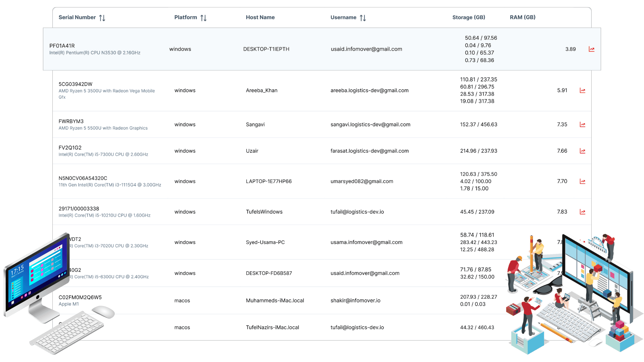Click host name Muhammeds-iMac.local
The height and width of the screenshot is (362, 644).
[x=275, y=301]
